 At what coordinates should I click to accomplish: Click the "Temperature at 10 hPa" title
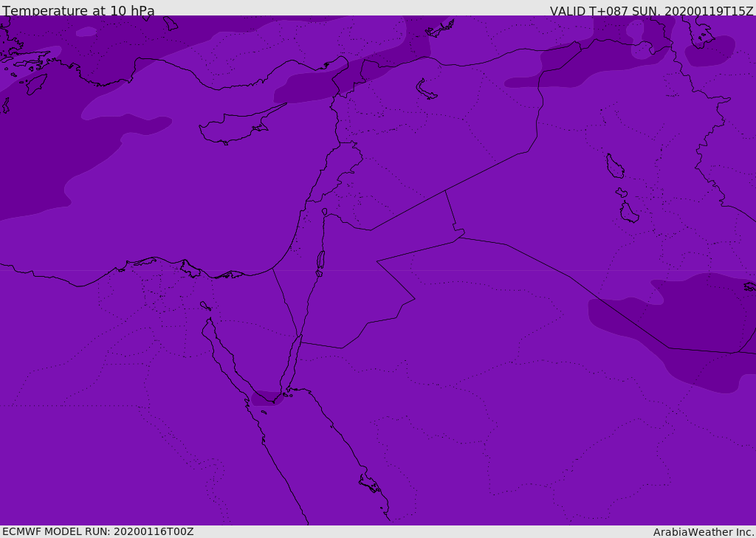tap(78, 11)
